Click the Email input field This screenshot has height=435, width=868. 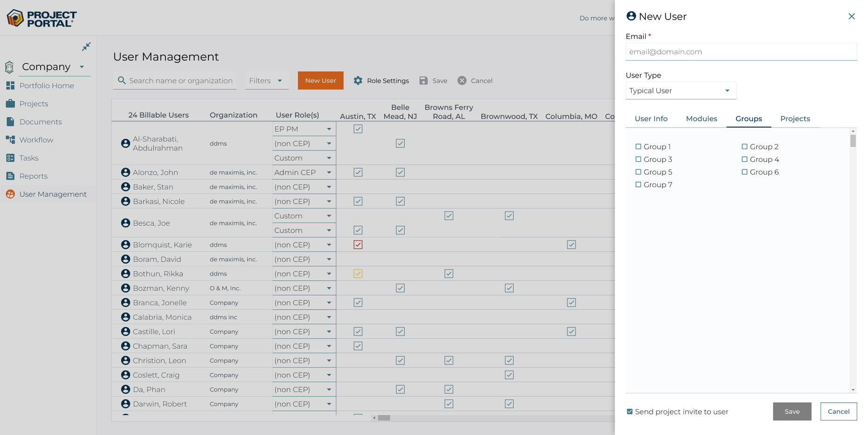click(741, 52)
